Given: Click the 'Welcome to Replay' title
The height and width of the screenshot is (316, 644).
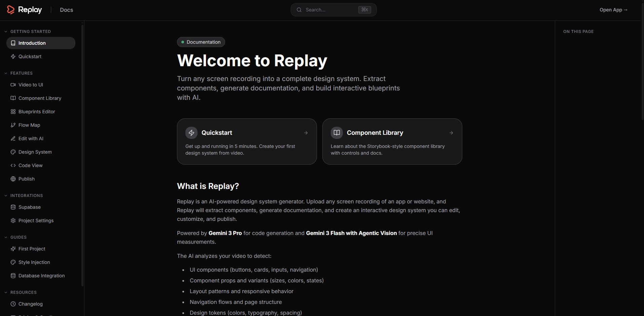Looking at the screenshot, I should [252, 61].
